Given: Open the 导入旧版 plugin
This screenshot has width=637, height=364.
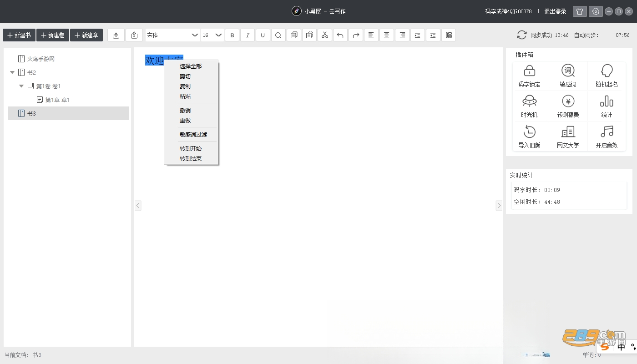Looking at the screenshot, I should (530, 136).
